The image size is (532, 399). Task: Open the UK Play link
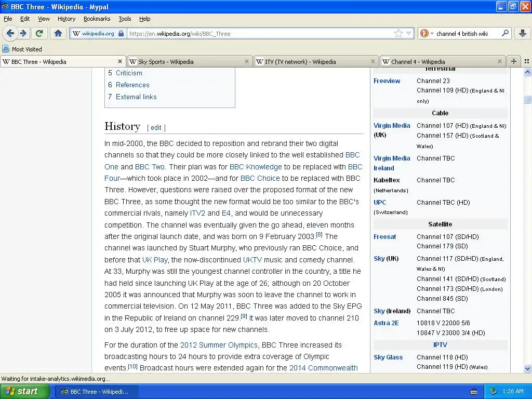click(x=155, y=260)
